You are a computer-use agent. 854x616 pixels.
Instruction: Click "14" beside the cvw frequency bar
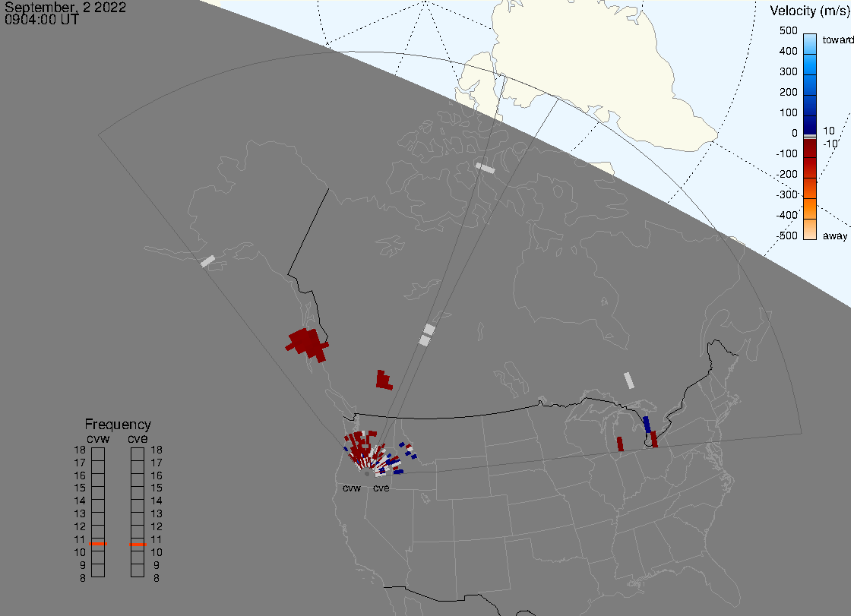coord(80,501)
